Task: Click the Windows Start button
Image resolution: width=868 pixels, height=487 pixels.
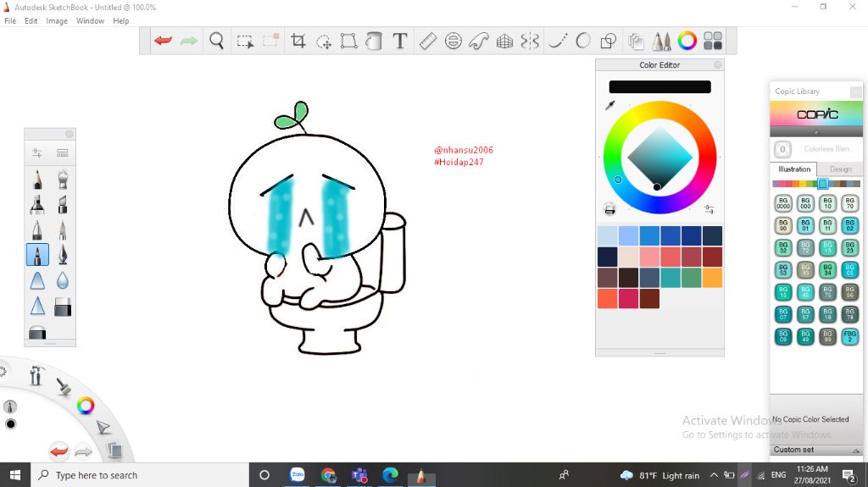Action: 15,475
